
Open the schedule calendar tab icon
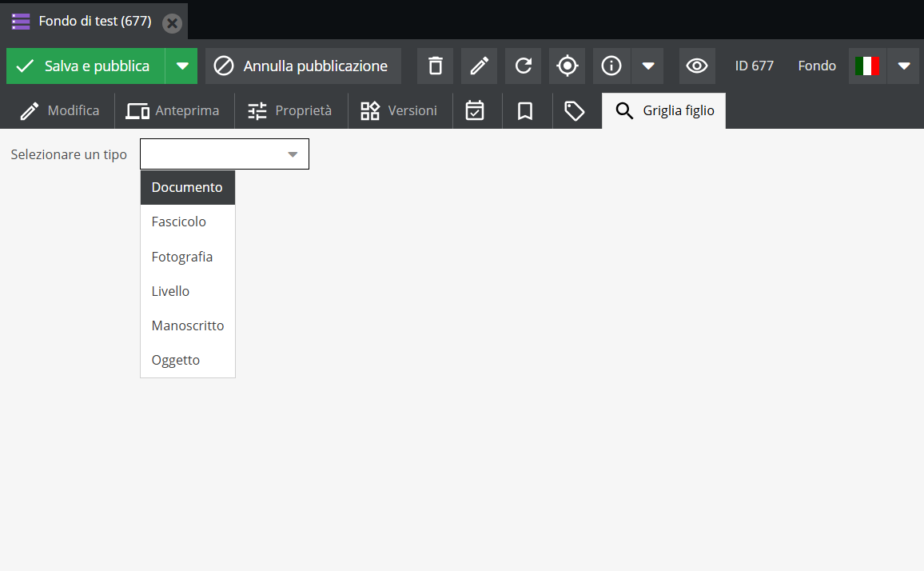475,111
